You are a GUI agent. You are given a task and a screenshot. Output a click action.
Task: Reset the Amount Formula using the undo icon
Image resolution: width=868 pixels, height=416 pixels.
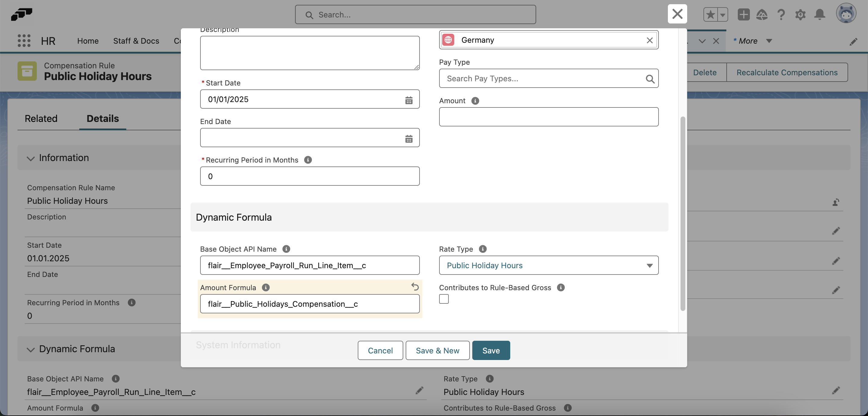click(415, 287)
